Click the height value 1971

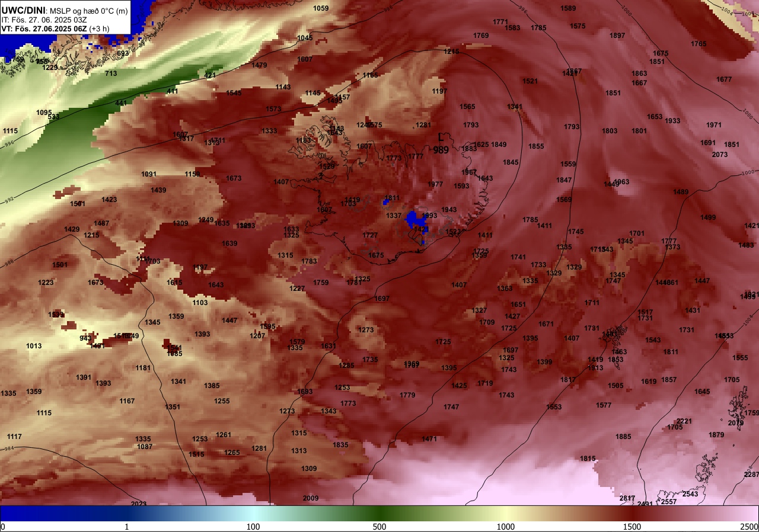[714, 125]
